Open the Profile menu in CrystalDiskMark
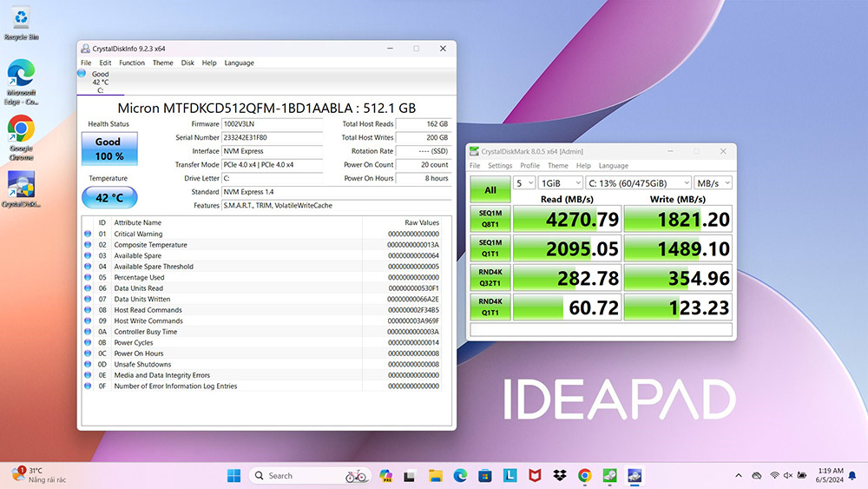 click(x=529, y=166)
